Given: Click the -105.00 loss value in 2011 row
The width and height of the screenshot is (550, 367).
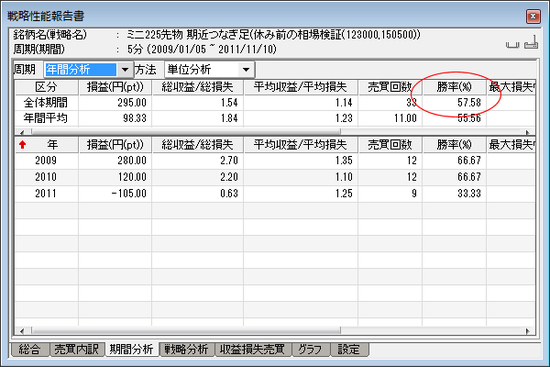Looking at the screenshot, I should coord(129,193).
